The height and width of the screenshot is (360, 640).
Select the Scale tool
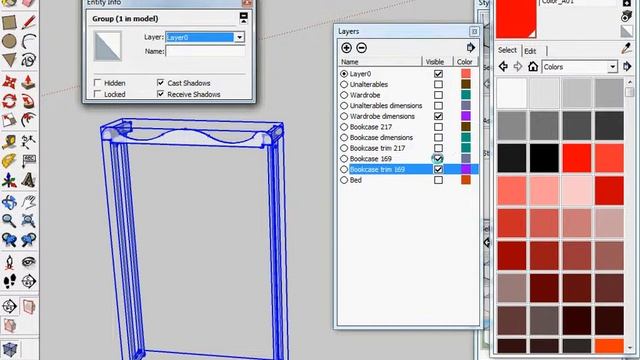point(9,120)
